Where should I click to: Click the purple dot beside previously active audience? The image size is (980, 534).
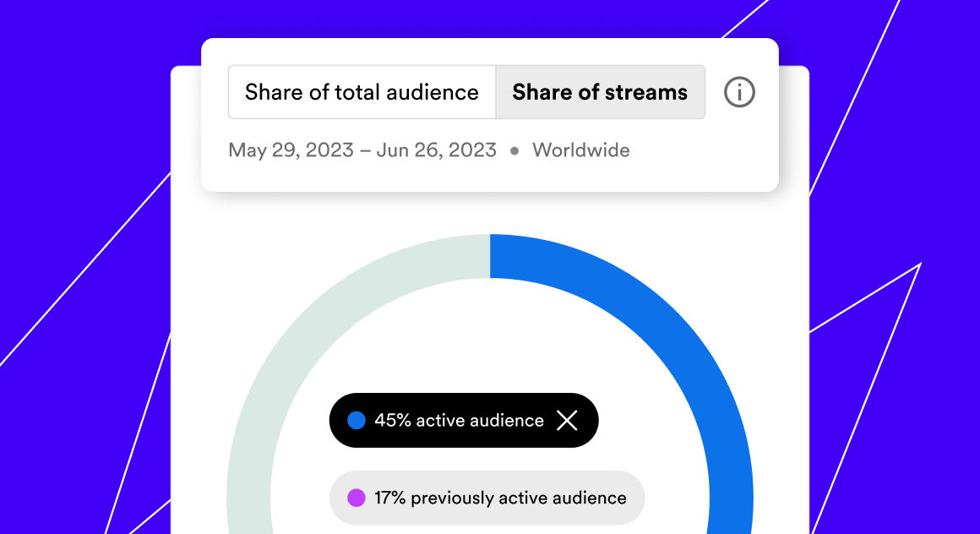(356, 498)
